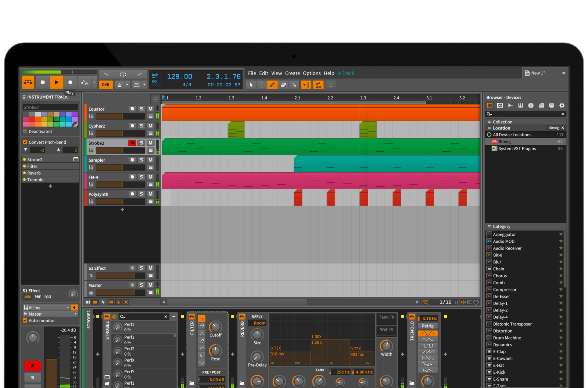This screenshot has height=388, width=588.
Task: Toggle the Auto-monitor checkbox
Action: 25,320
